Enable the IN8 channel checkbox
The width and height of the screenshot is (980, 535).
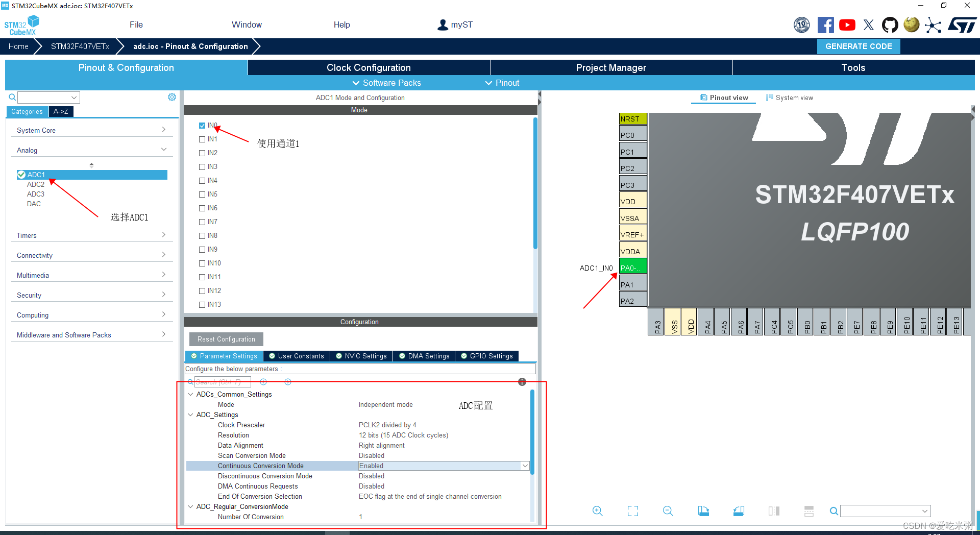pos(202,236)
